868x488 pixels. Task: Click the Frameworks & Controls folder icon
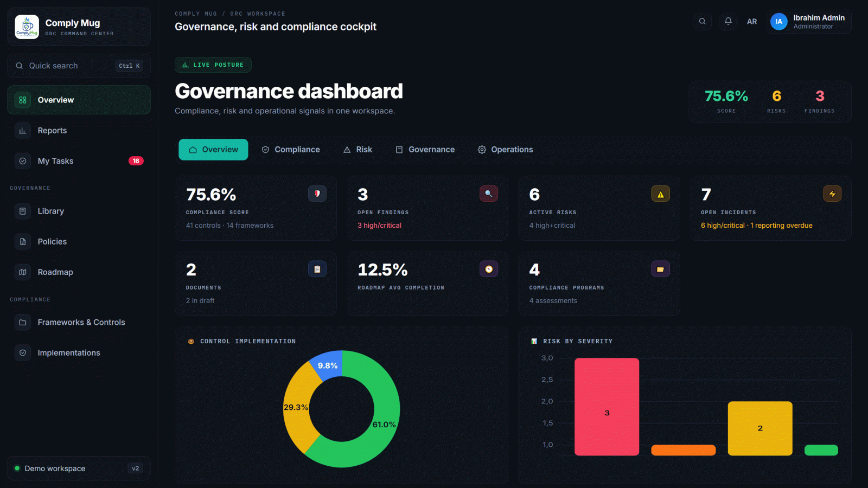(23, 322)
